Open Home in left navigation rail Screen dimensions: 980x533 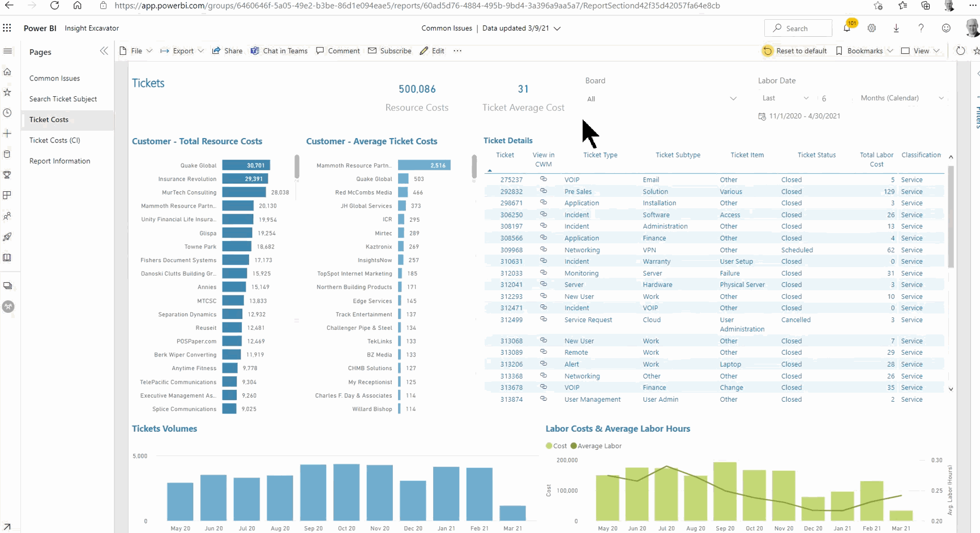(x=8, y=72)
